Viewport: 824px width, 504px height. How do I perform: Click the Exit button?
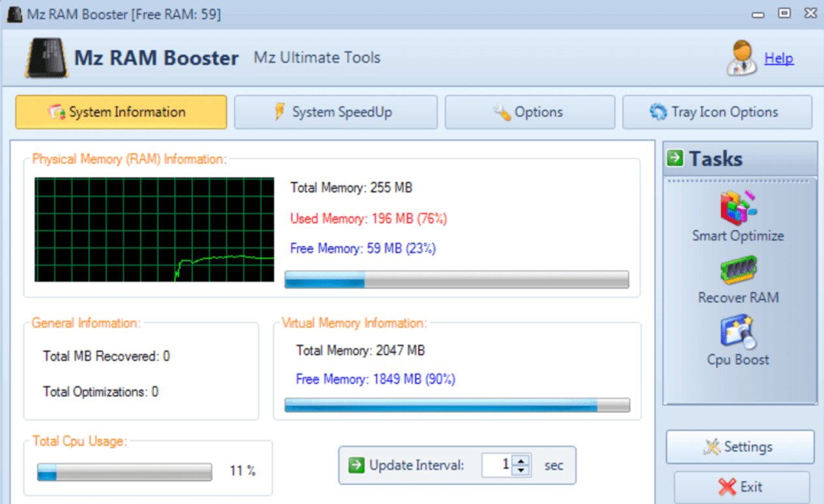coord(741,486)
